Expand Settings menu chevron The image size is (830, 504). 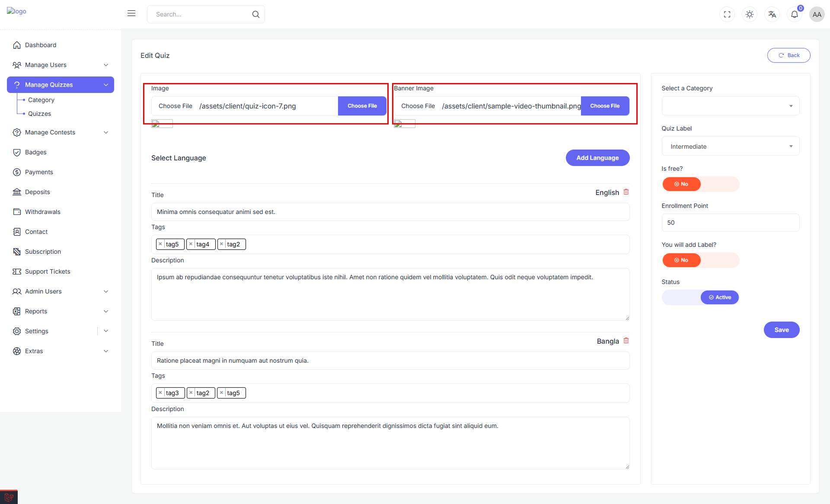click(106, 331)
